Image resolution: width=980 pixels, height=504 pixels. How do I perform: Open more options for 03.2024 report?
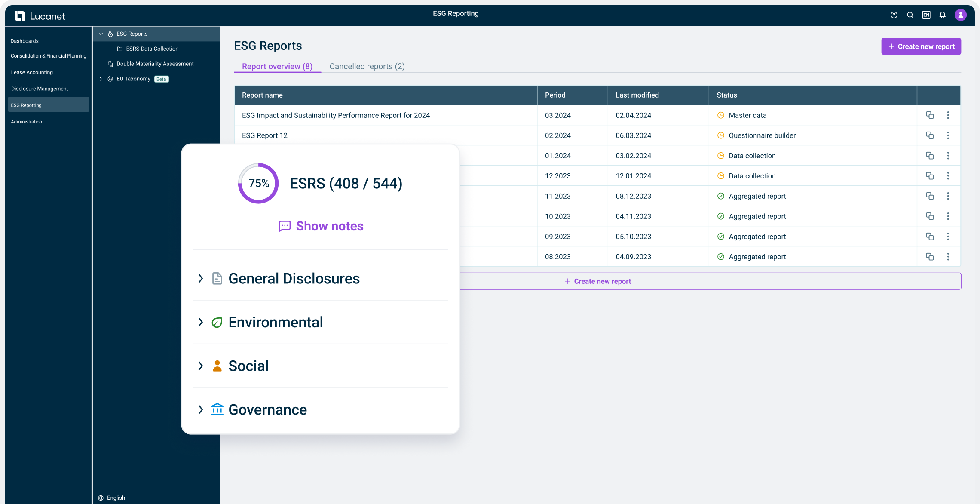tap(948, 115)
